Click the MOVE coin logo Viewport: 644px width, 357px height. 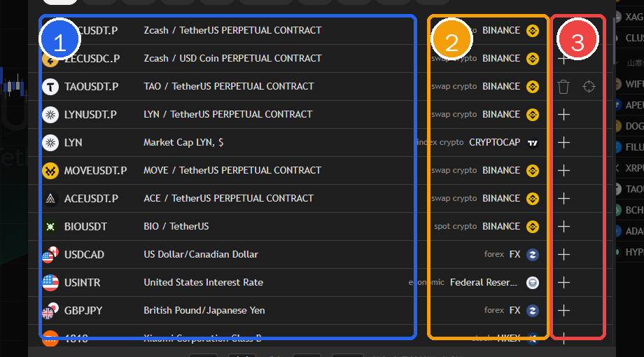point(50,171)
